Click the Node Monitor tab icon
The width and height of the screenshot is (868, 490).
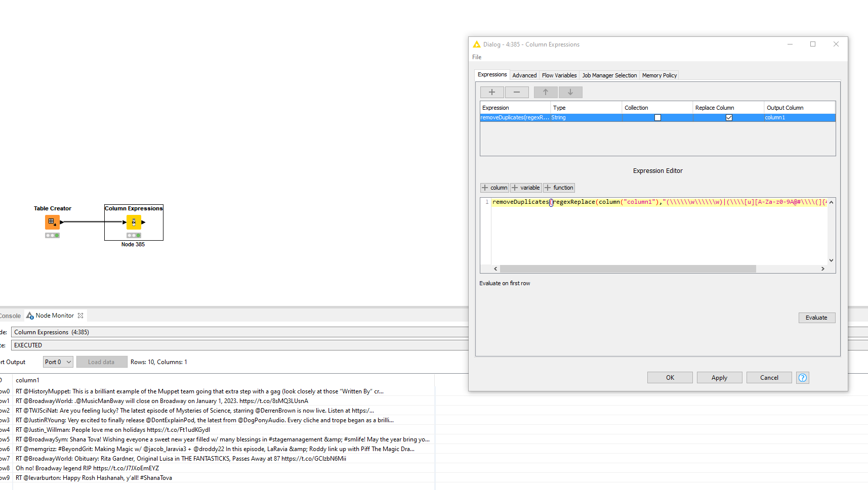coord(30,315)
